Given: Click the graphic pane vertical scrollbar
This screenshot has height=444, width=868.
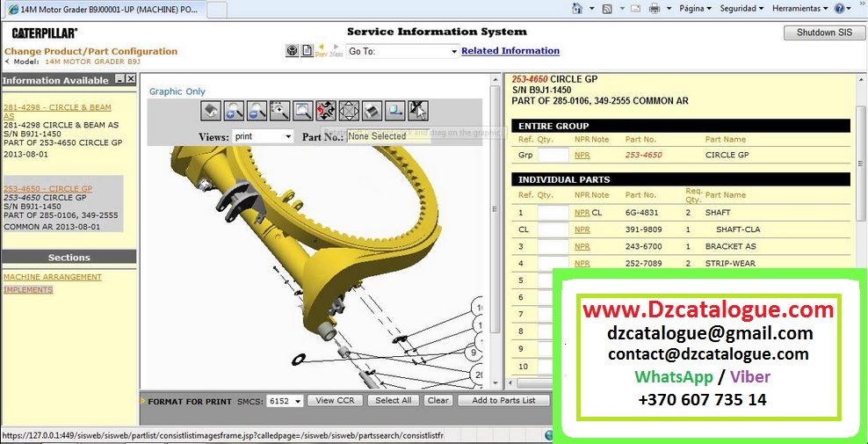Looking at the screenshot, I should (x=495, y=208).
